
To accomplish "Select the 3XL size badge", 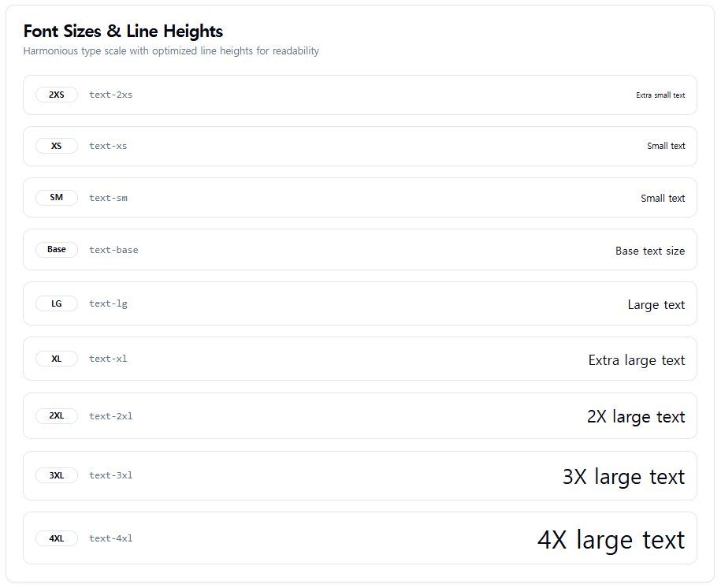I will [57, 475].
